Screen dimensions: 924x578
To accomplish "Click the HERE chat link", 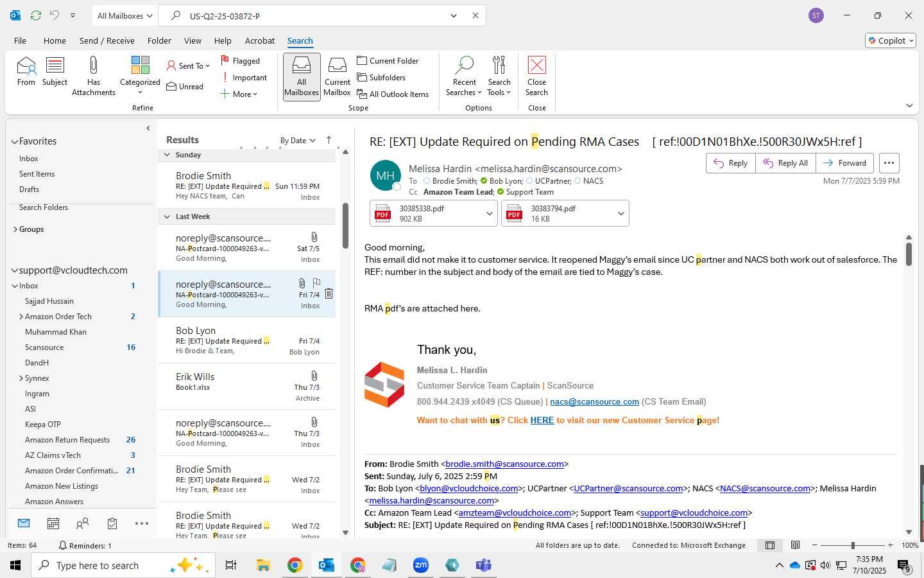I will coord(542,420).
